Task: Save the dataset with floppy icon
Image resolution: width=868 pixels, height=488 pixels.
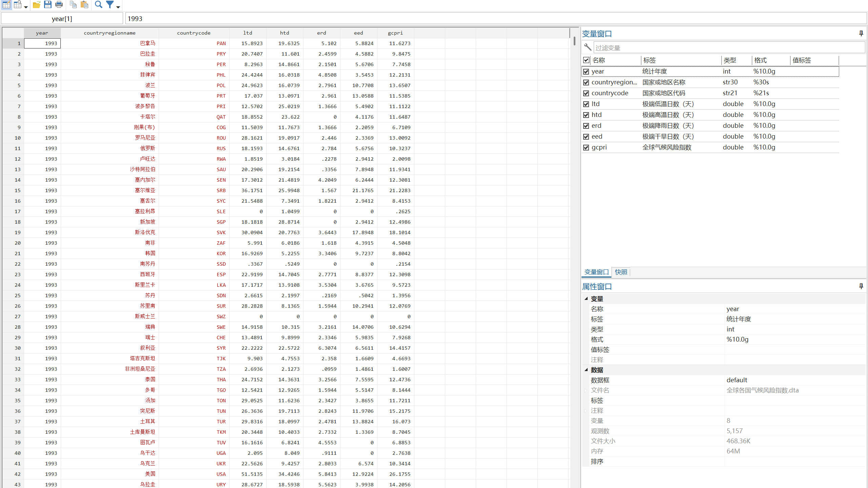Action: 48,5
